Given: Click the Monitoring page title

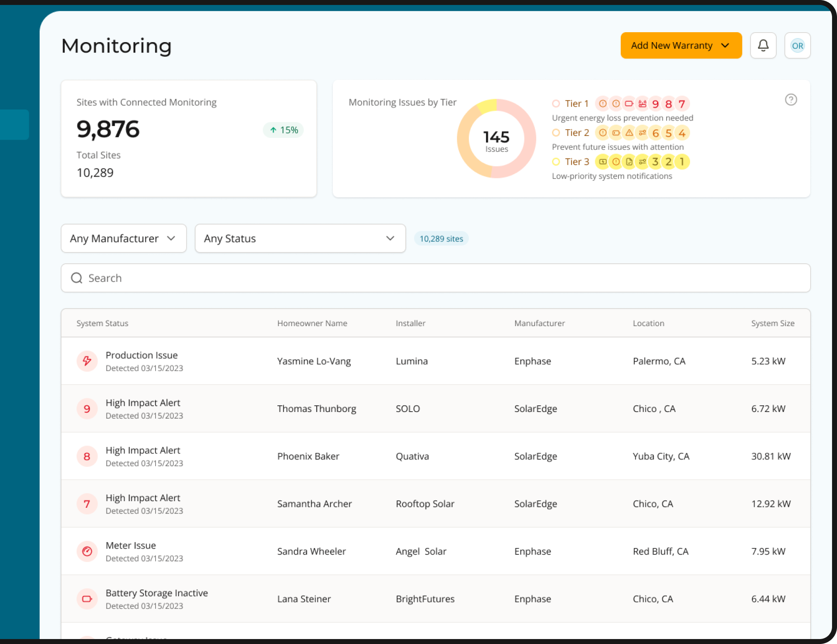Looking at the screenshot, I should [x=116, y=46].
